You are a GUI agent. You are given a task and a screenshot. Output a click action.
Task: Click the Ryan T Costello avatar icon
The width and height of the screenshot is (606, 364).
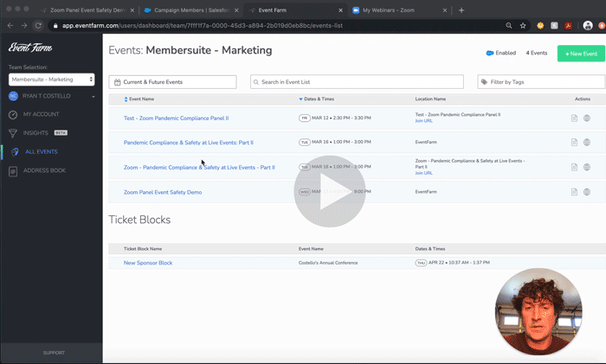[13, 96]
